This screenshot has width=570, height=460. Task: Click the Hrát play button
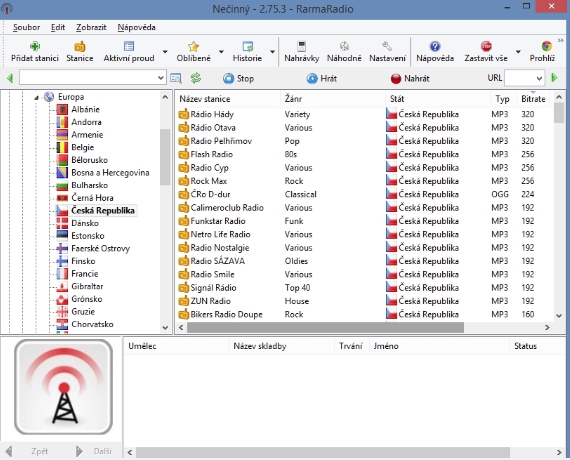(322, 78)
